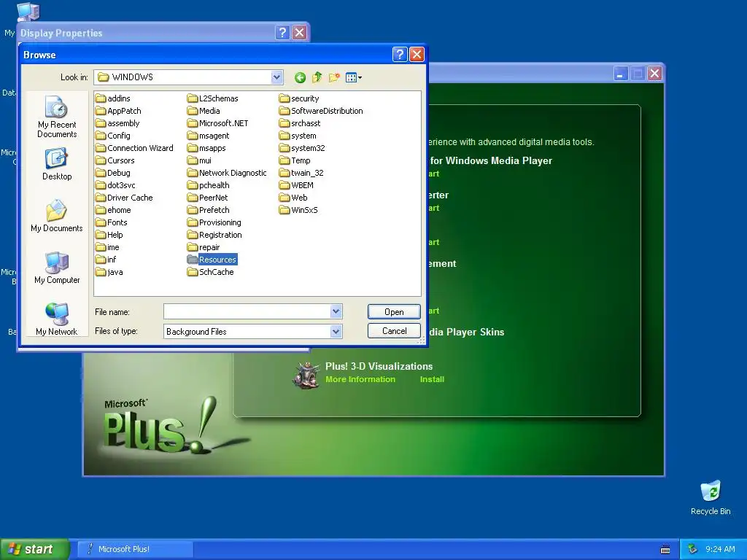Select the system32 folder
The width and height of the screenshot is (747, 560).
[302, 148]
